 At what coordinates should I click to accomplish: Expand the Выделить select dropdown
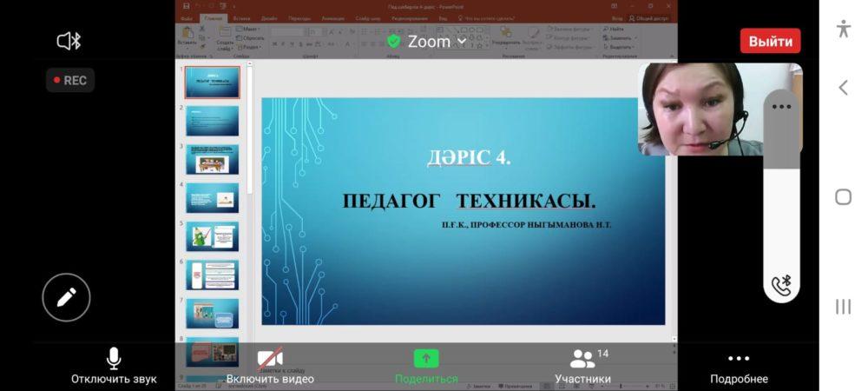(620, 47)
